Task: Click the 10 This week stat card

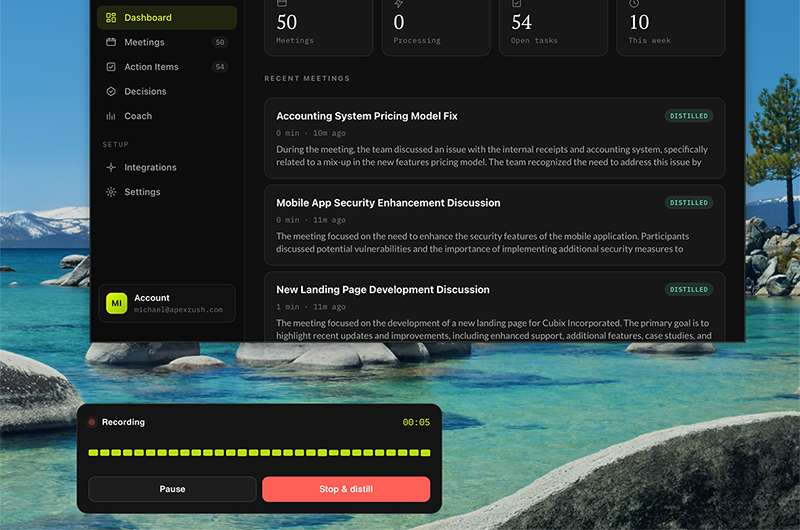Action: point(670,27)
